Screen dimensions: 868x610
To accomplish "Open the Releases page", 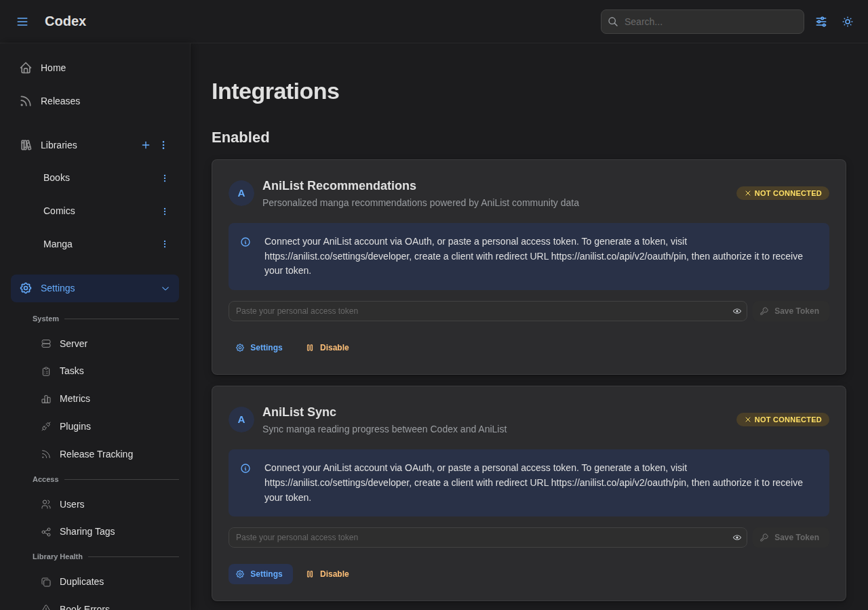I will [x=95, y=101].
